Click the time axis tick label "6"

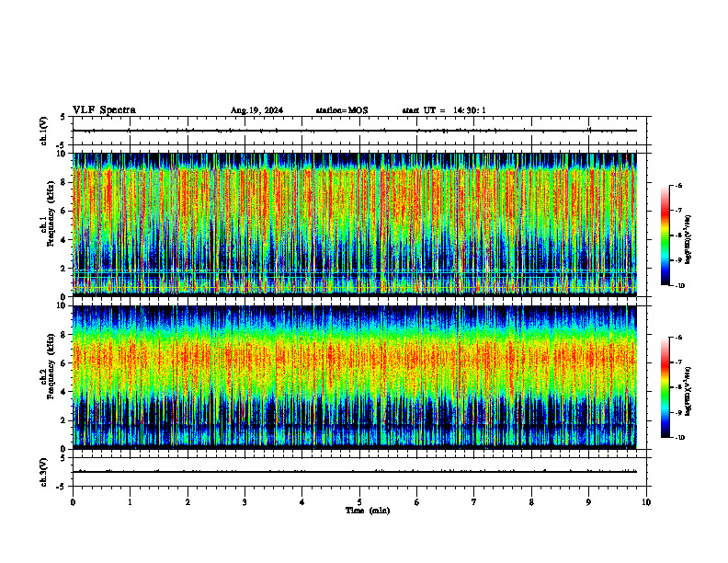coord(417,502)
